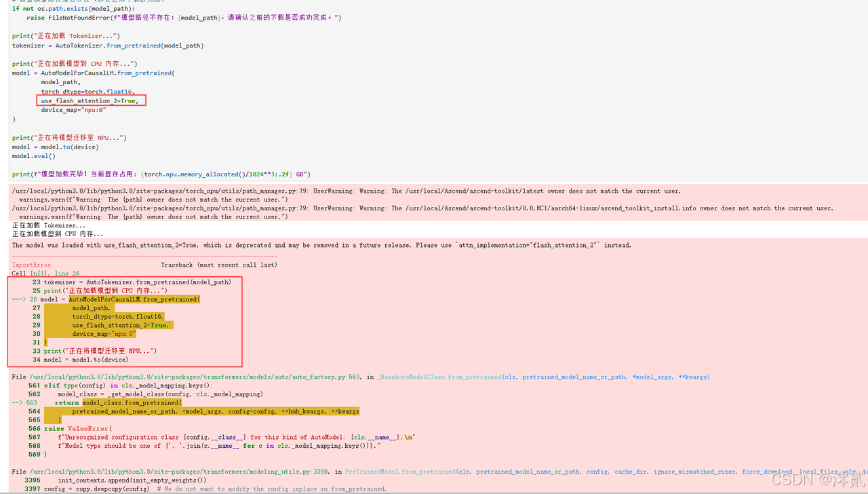Click the red 'ImportError' label

pos(31,265)
